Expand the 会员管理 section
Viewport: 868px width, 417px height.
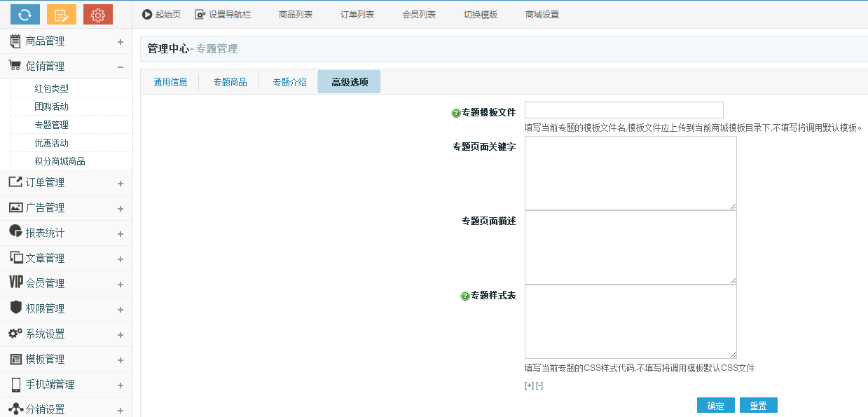pyautogui.click(x=120, y=285)
